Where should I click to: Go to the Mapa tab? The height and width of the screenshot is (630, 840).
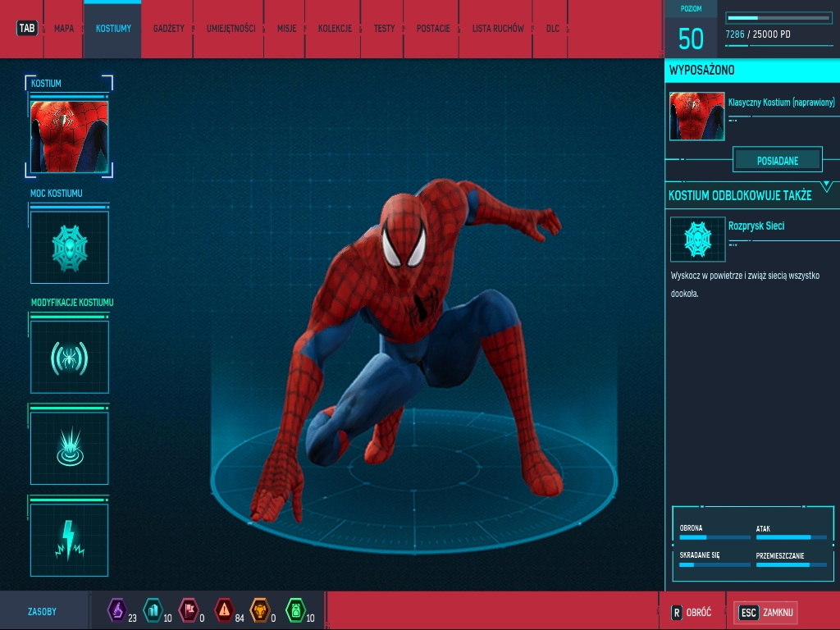click(x=64, y=29)
